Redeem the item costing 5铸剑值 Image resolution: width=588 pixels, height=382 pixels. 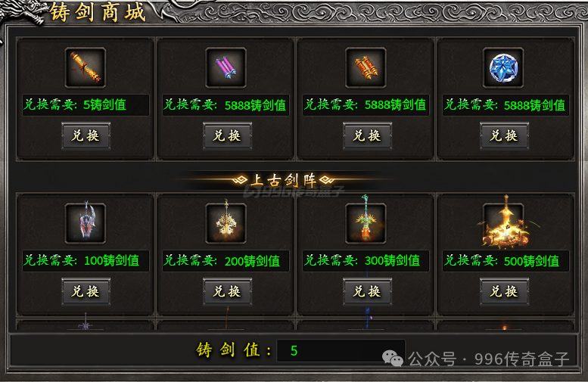[x=86, y=135]
